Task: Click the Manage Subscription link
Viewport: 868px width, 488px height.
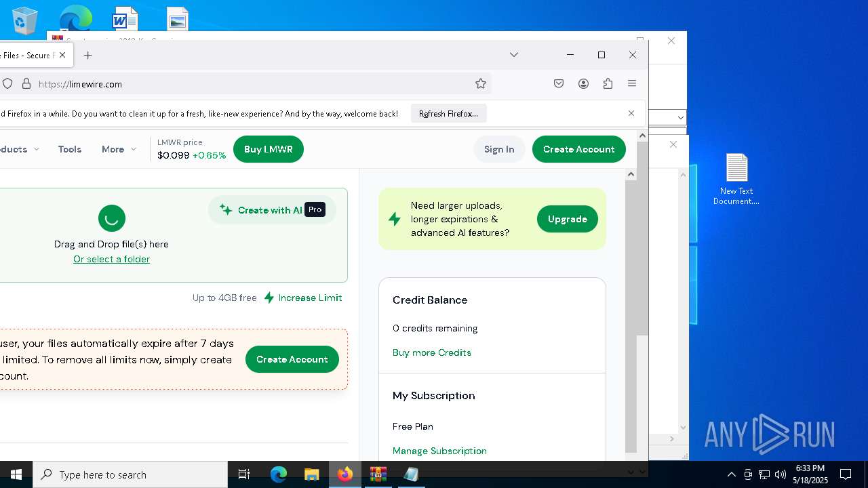Action: (439, 451)
